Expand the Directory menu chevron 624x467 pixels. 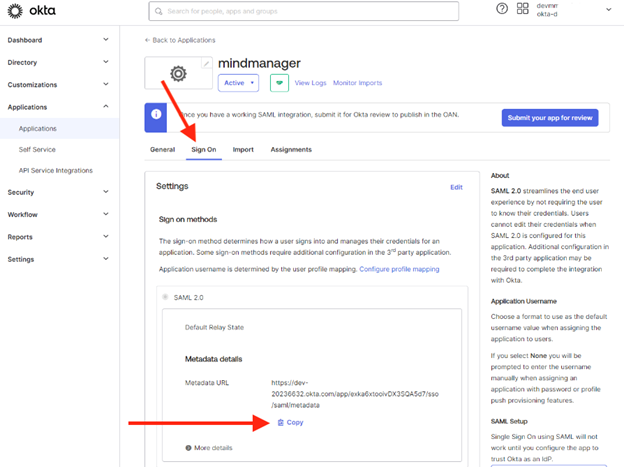point(106,62)
